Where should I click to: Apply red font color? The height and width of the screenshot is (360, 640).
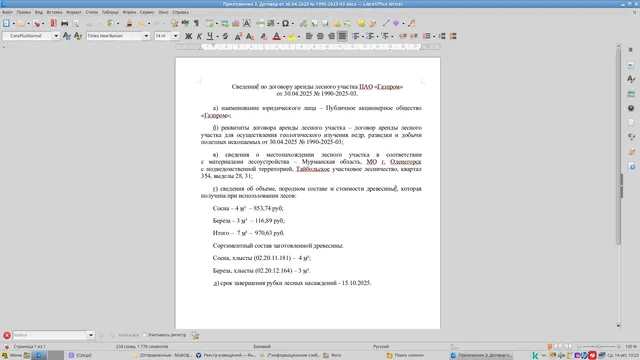pyautogui.click(x=276, y=36)
